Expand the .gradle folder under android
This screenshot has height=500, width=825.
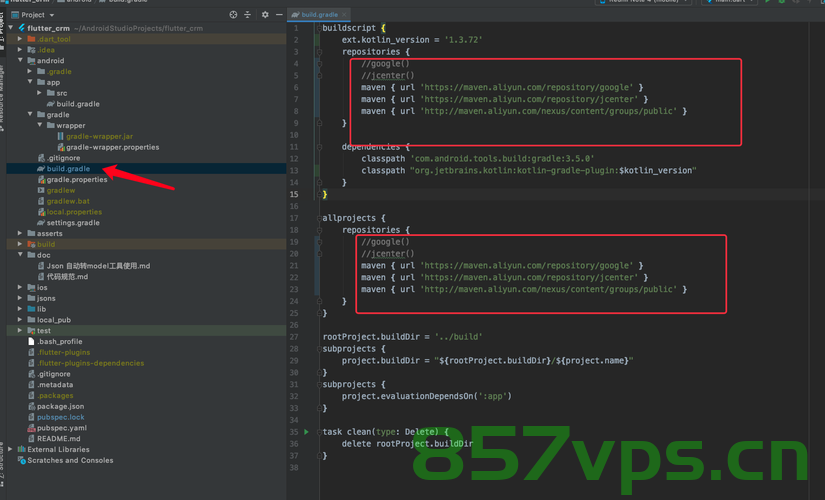click(29, 71)
